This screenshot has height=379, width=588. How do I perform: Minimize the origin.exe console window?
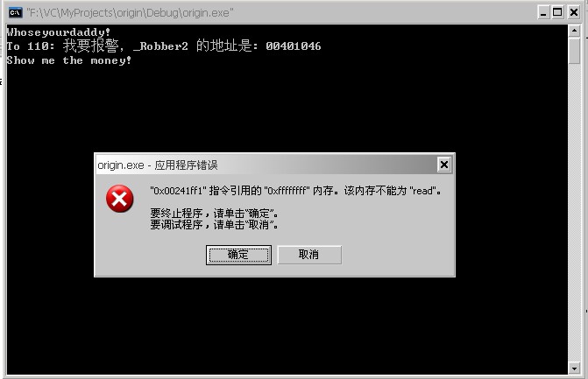point(543,12)
